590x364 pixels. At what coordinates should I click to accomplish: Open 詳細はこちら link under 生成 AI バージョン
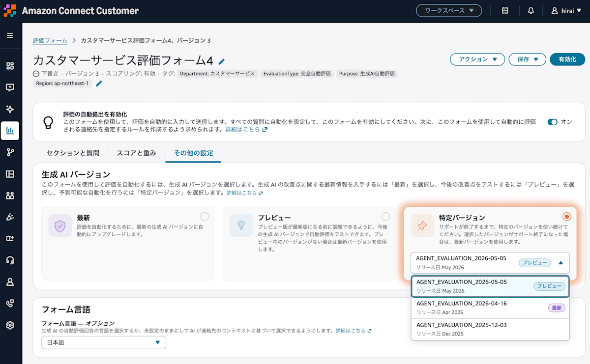[245, 193]
